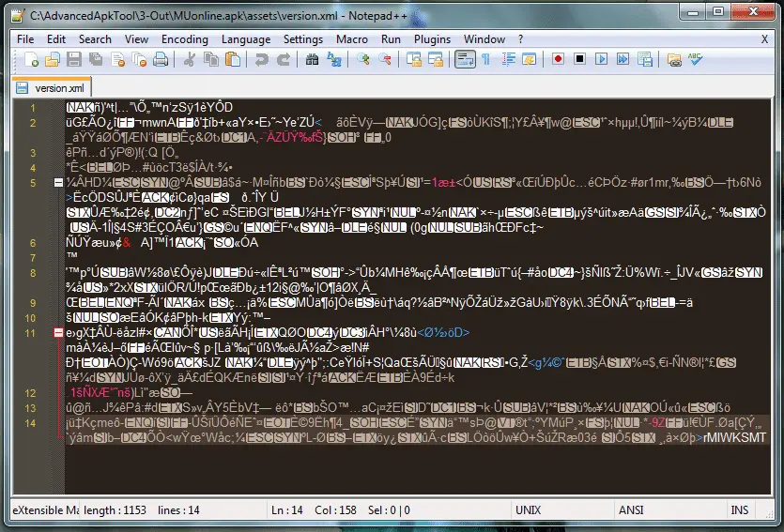The width and height of the screenshot is (784, 532).
Task: Open the Plugins menu
Action: (x=432, y=39)
